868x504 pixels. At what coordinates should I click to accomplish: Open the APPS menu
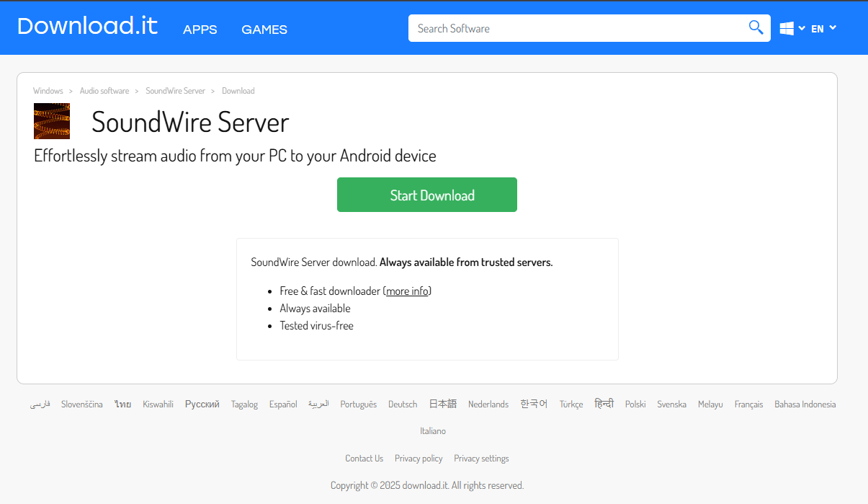pyautogui.click(x=200, y=30)
